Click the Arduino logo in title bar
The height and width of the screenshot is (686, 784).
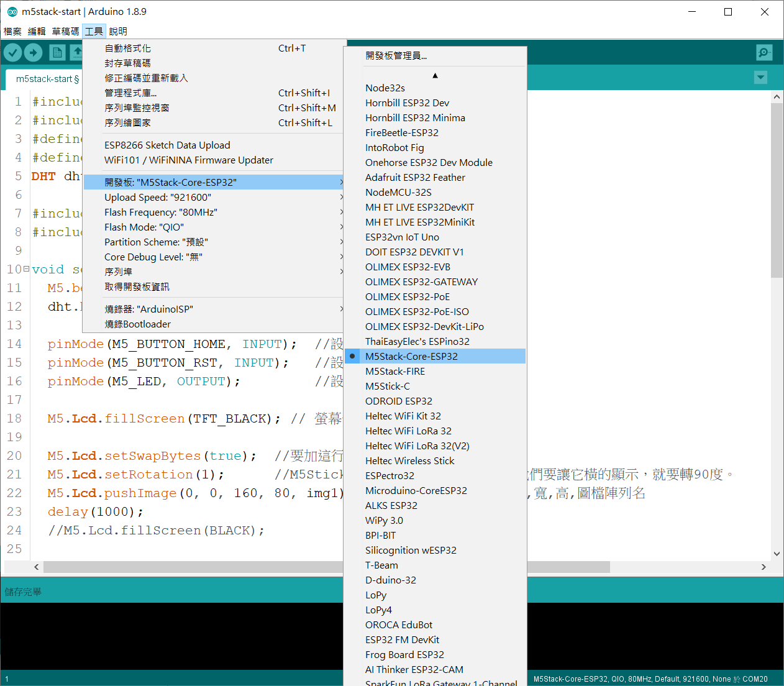[12, 12]
